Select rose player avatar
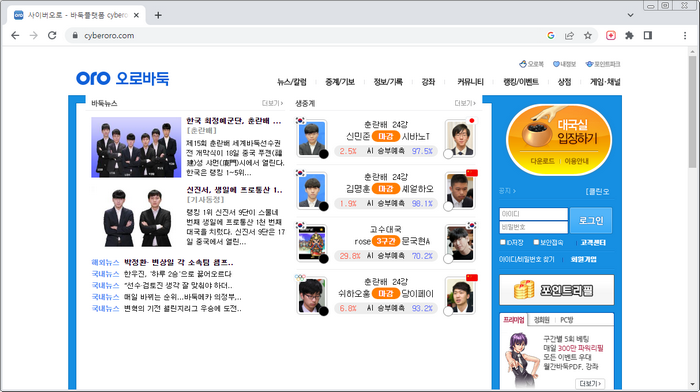Screen dimensions: 700x392 coord(312,242)
